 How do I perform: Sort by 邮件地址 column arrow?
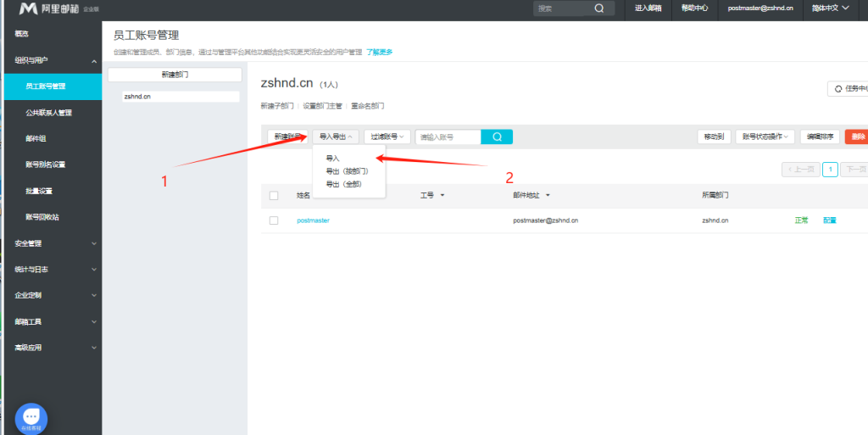[x=548, y=195]
